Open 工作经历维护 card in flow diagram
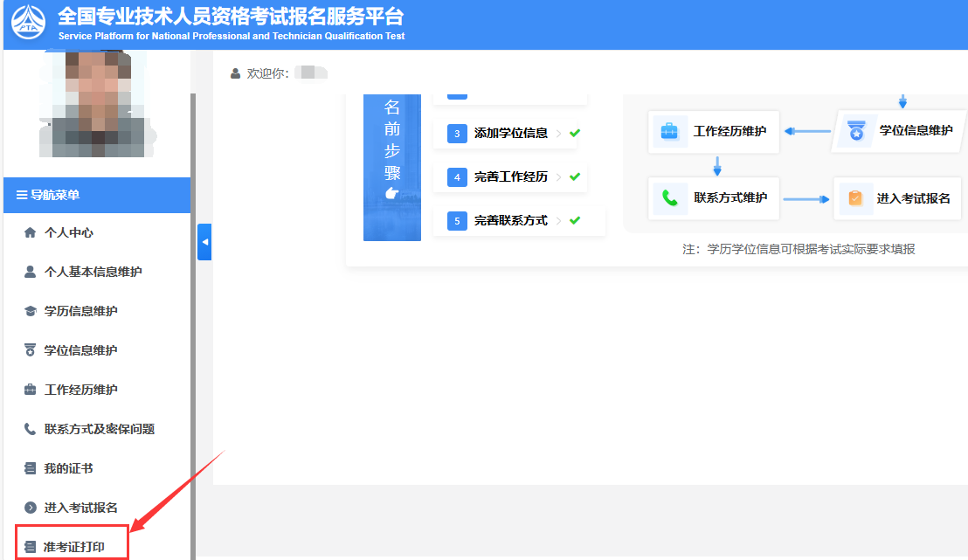 coord(712,131)
